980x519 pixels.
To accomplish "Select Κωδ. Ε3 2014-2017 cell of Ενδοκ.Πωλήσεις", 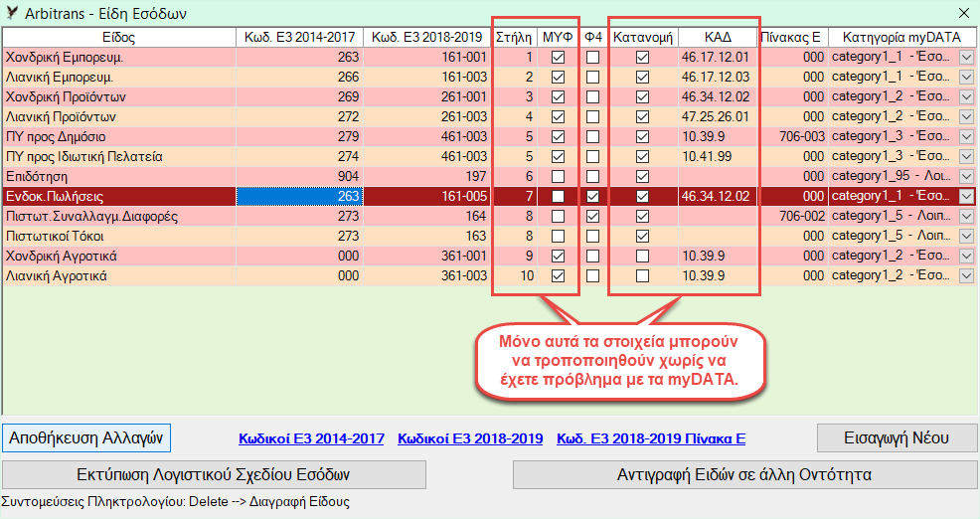I will (299, 197).
